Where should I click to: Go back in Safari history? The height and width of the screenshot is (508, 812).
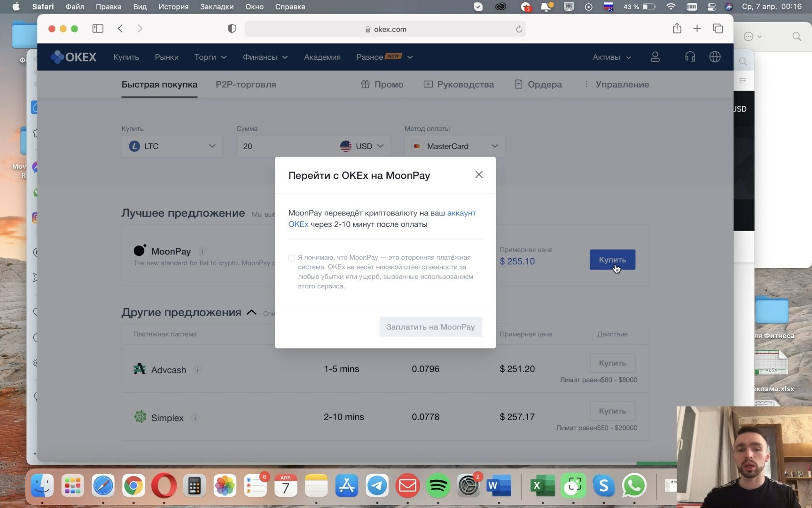(x=120, y=29)
